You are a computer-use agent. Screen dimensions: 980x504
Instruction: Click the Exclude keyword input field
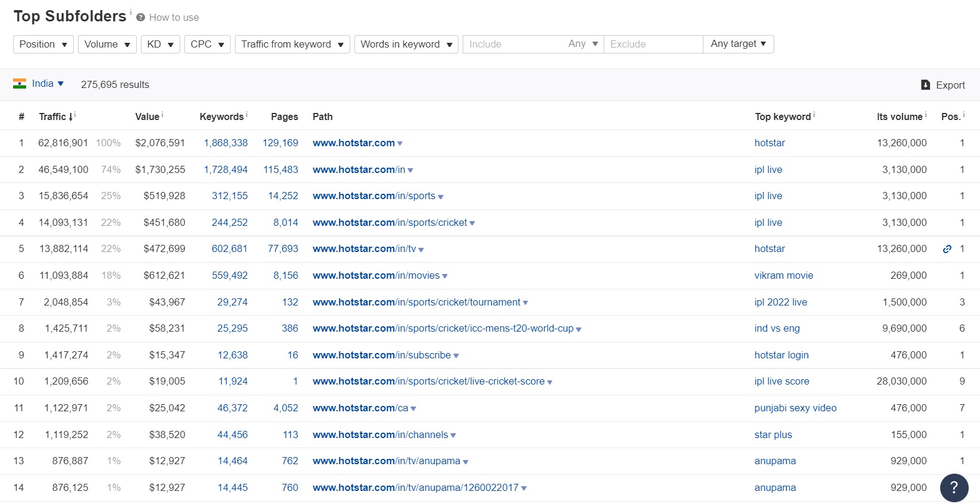(x=654, y=44)
